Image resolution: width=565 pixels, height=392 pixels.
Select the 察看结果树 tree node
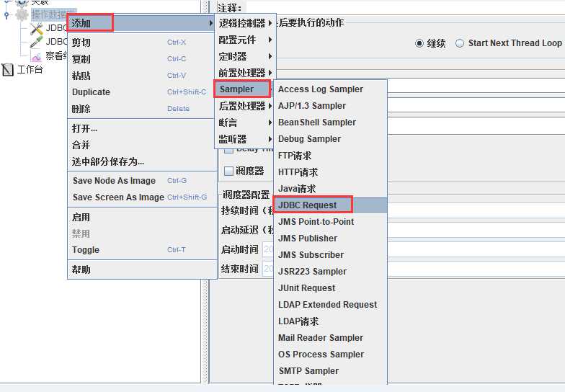[x=56, y=56]
